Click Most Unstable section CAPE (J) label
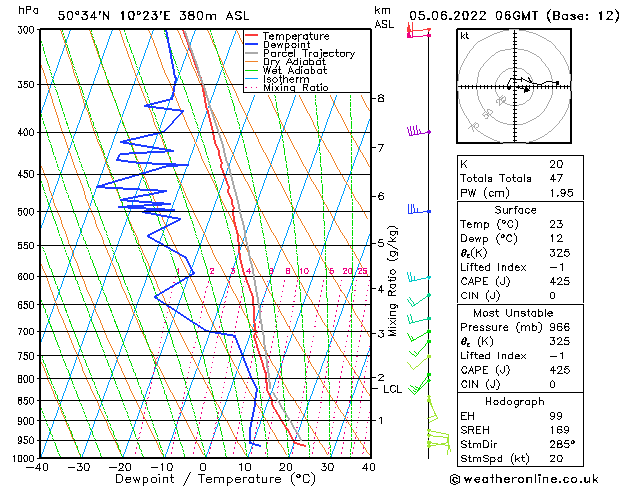The height and width of the screenshot is (486, 629). 485,370
